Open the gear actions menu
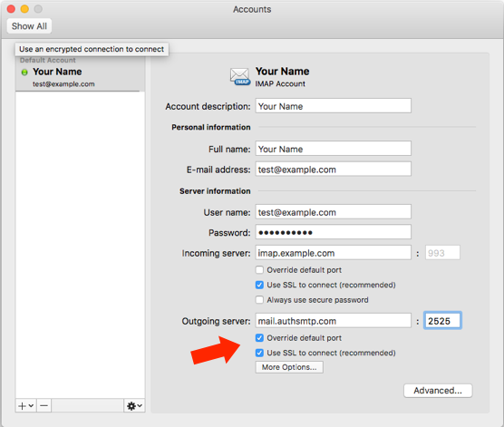 (x=134, y=406)
